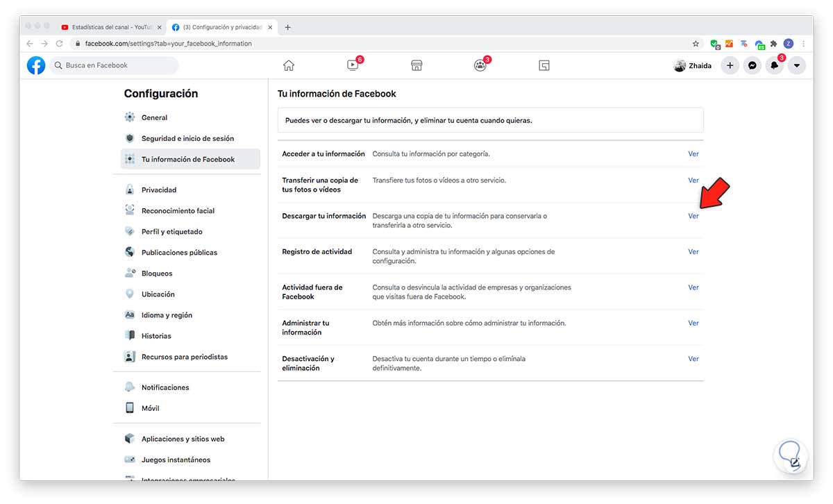Go forward in browser history
The height and width of the screenshot is (504, 833).
click(x=44, y=43)
